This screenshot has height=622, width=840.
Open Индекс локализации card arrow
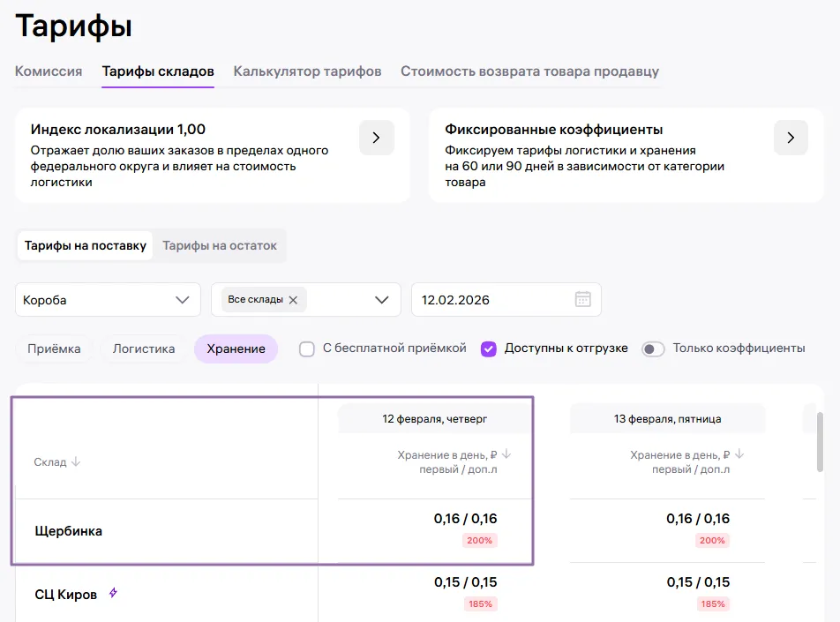[x=376, y=138]
